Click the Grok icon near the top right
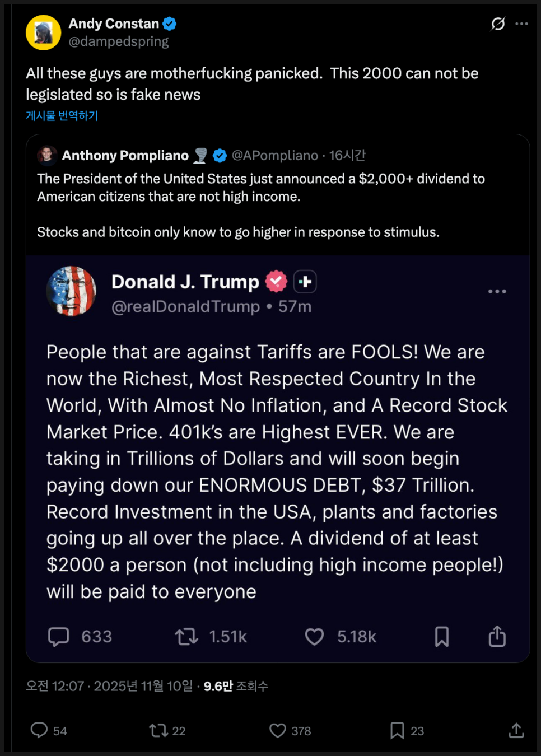Image resolution: width=541 pixels, height=756 pixels. [x=498, y=24]
